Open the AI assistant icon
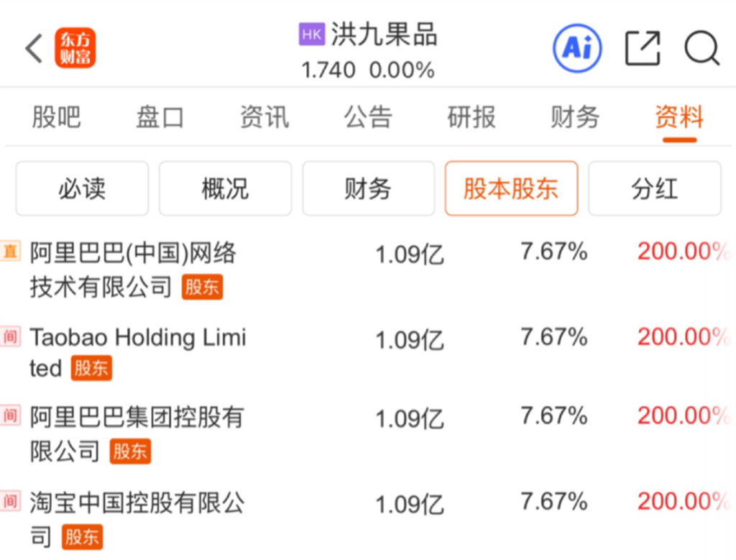736x560 pixels. tap(576, 48)
